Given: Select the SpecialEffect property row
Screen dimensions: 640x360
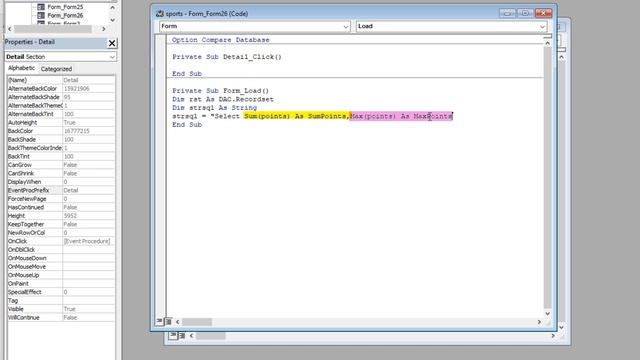Looking at the screenshot, I should 61,292.
